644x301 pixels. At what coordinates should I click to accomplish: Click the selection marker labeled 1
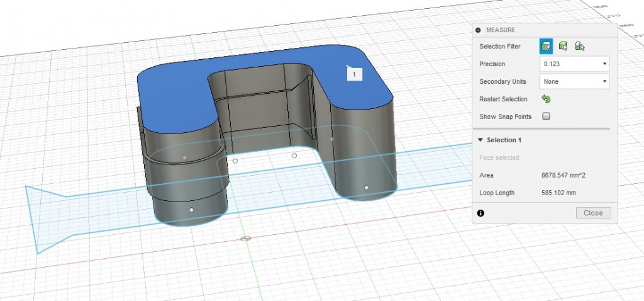[x=355, y=74]
